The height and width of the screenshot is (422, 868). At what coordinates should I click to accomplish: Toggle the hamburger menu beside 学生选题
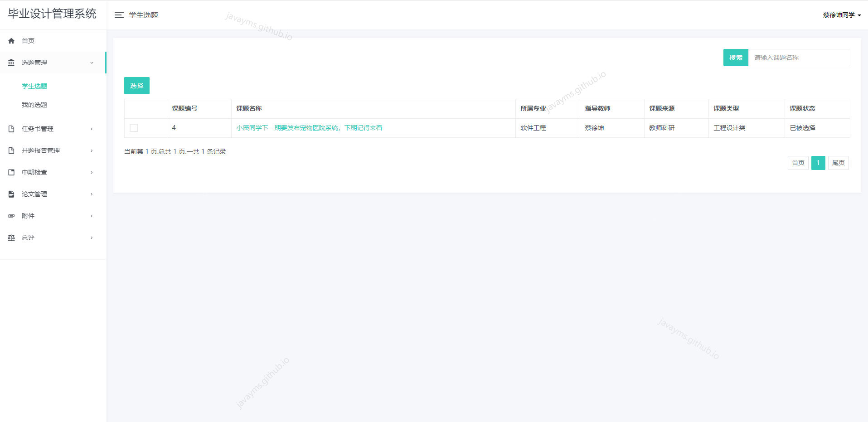pos(119,15)
